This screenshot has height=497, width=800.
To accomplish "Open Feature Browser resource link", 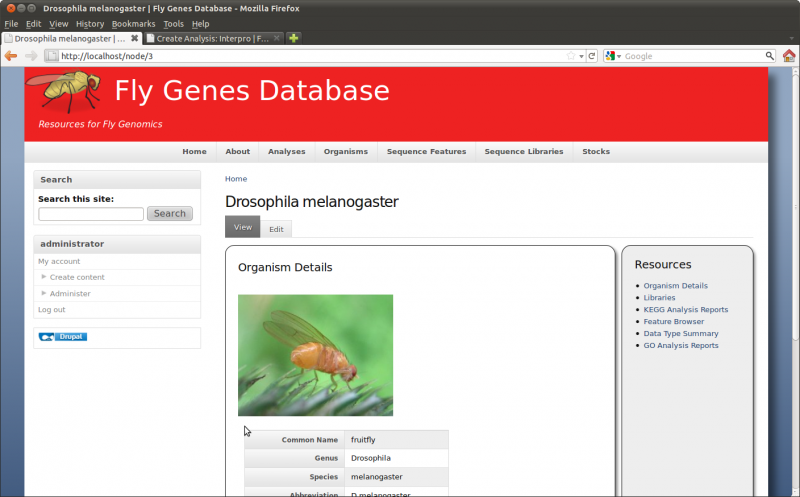I will point(673,321).
